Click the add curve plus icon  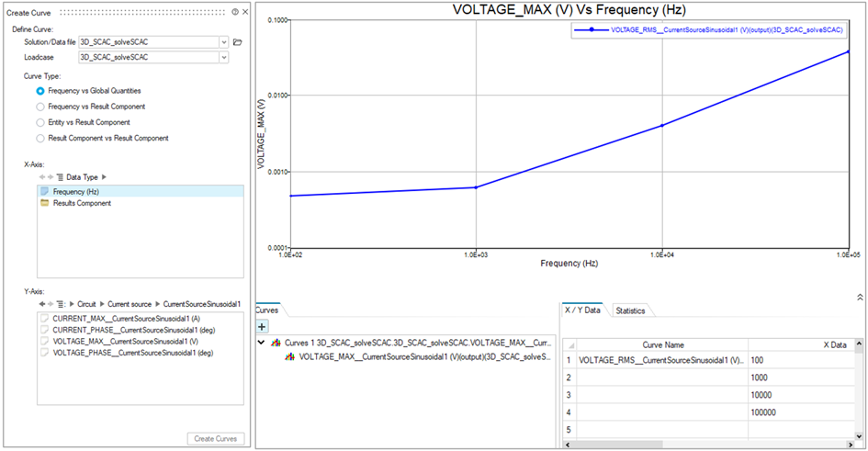[x=262, y=326]
